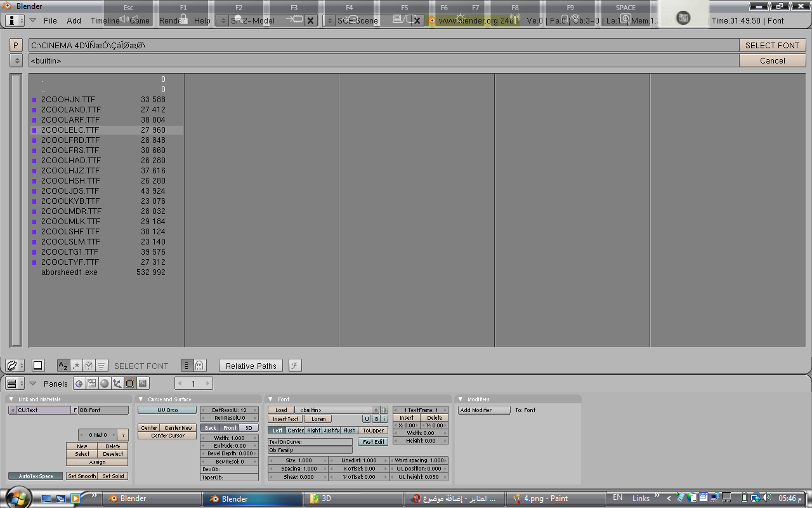This screenshot has height=508, width=812.
Task: Toggle hidden dot files ghost icon
Action: point(199,366)
